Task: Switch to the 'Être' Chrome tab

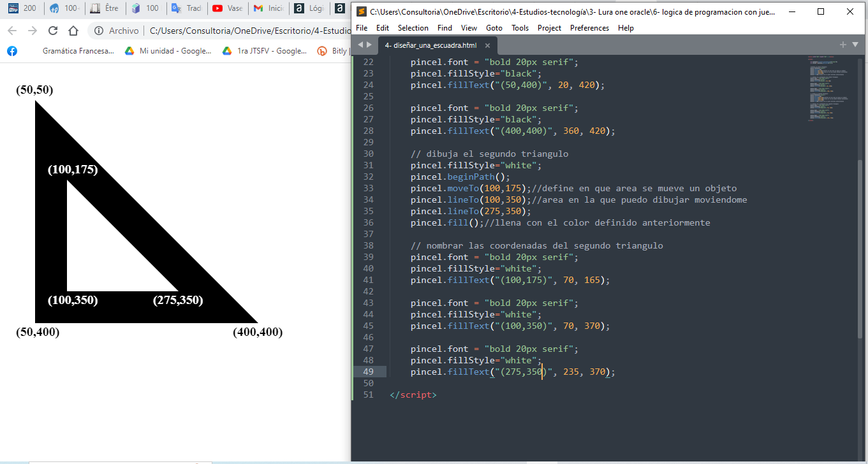Action: (x=105, y=8)
